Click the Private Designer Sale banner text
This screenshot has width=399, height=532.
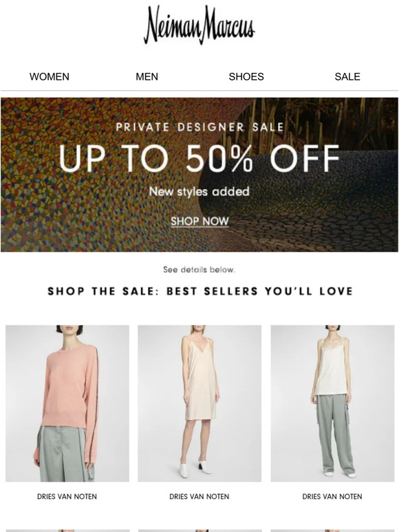pos(199,127)
